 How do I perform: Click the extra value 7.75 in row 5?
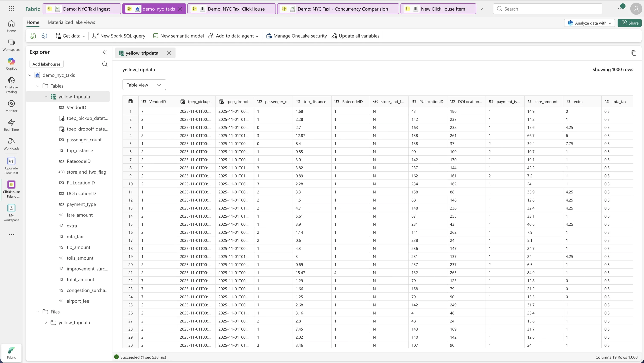point(569,144)
